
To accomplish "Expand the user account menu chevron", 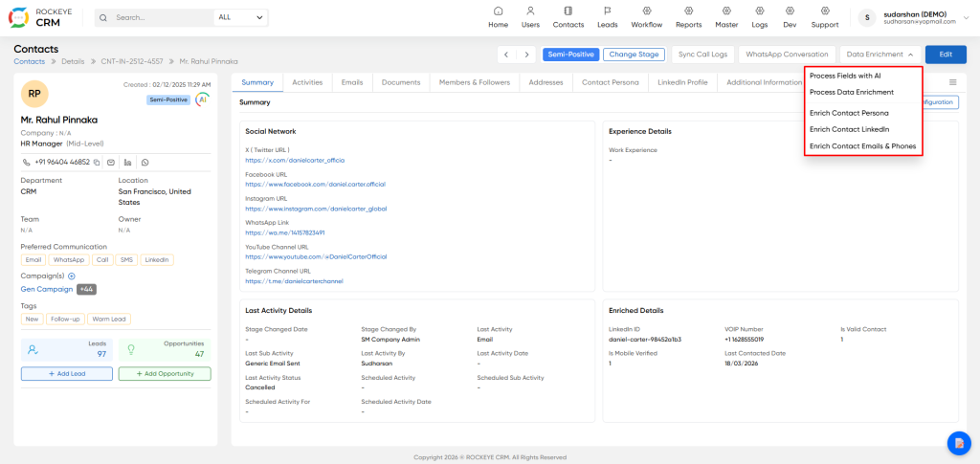I will click(969, 17).
